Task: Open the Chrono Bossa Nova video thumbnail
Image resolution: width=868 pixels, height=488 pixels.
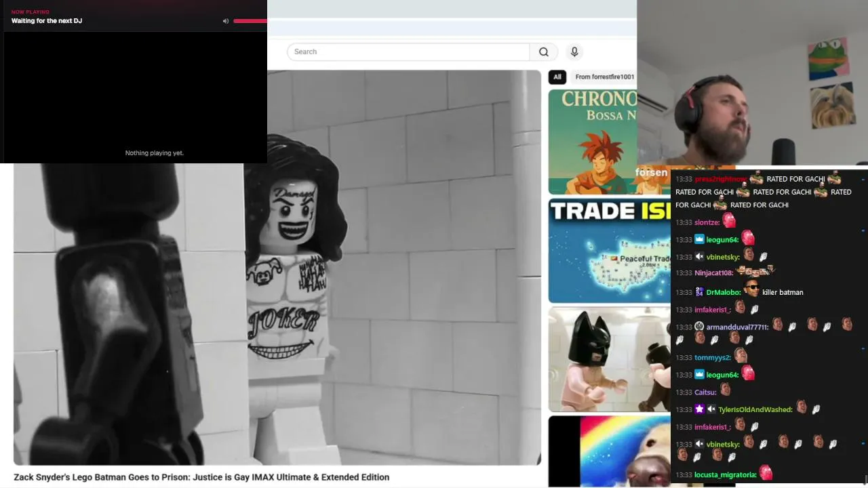Action: click(x=593, y=142)
